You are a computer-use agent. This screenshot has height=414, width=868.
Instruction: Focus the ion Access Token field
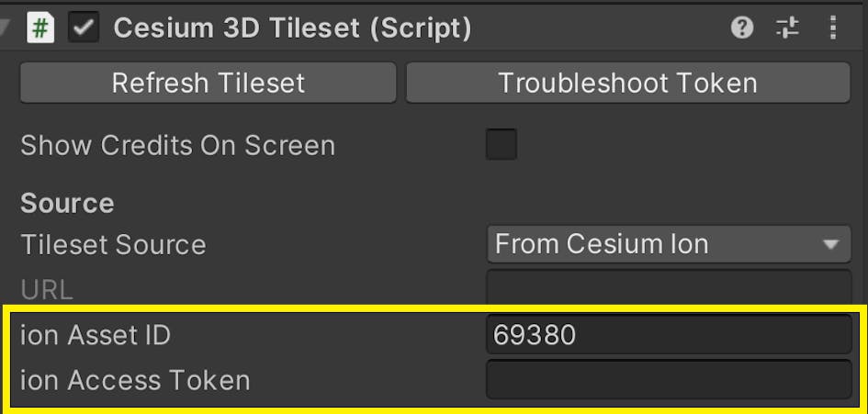(x=668, y=380)
